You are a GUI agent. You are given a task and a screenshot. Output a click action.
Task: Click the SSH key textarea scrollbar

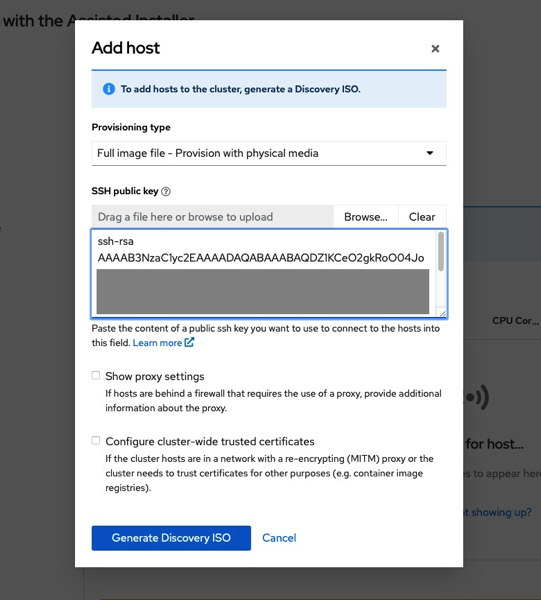click(x=441, y=251)
